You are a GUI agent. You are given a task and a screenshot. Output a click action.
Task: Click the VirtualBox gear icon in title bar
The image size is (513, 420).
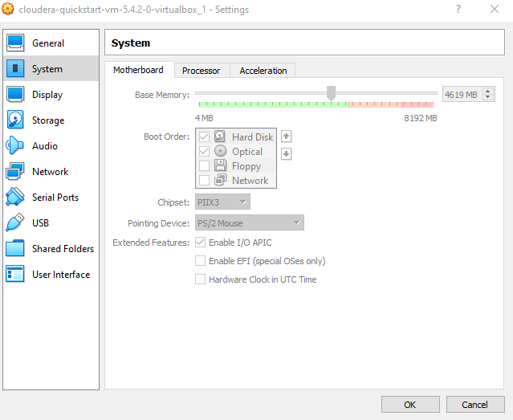pos(8,9)
